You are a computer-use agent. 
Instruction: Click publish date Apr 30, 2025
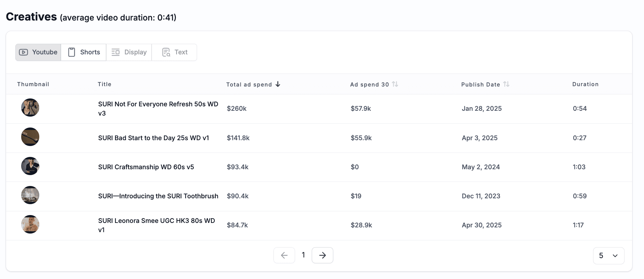click(482, 225)
